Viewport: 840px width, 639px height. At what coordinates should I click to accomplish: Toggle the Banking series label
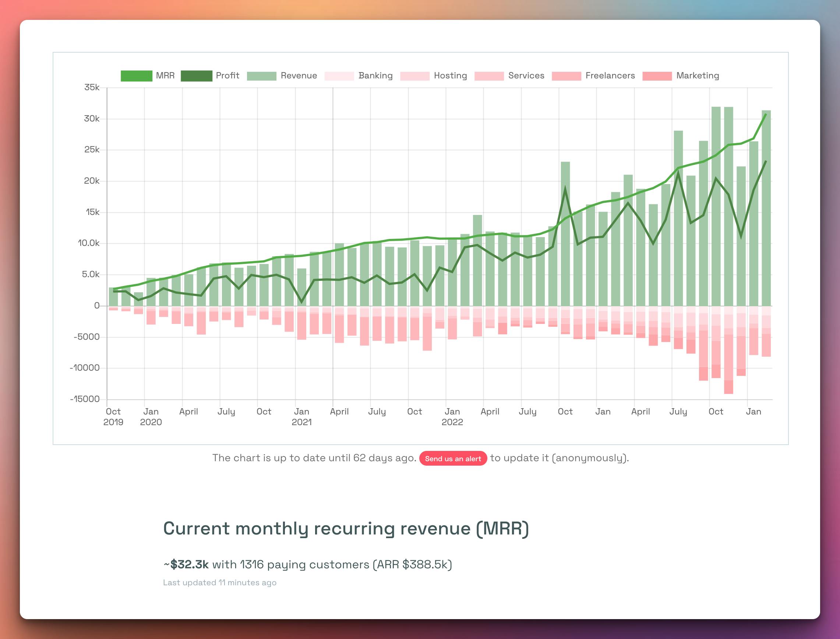[376, 76]
